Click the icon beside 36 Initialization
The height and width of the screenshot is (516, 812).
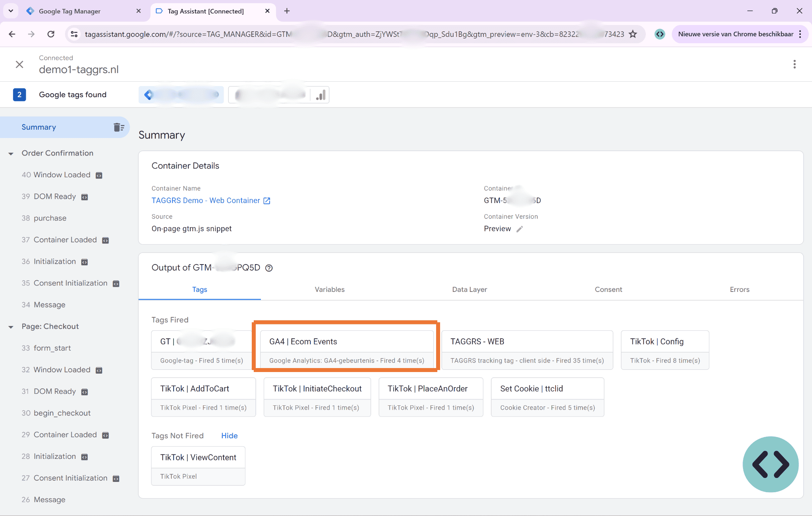84,262
